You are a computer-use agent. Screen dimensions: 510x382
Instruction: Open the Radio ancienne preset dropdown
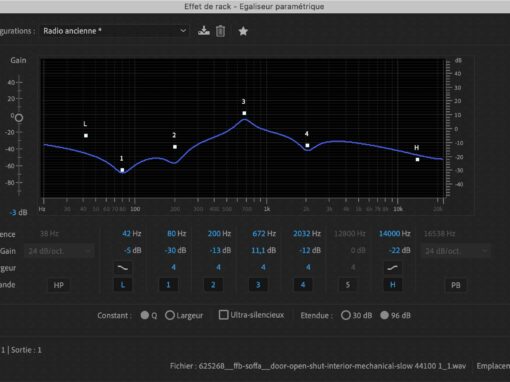tap(114, 31)
